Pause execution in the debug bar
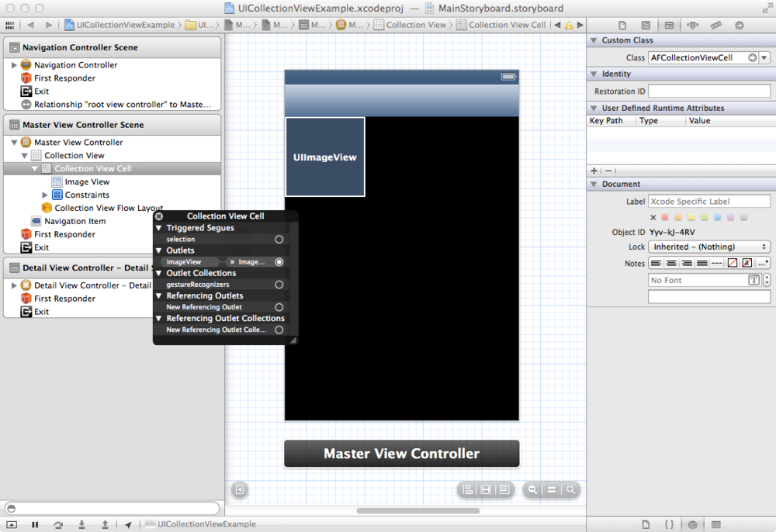Image resolution: width=776 pixels, height=532 pixels. pos(35,524)
